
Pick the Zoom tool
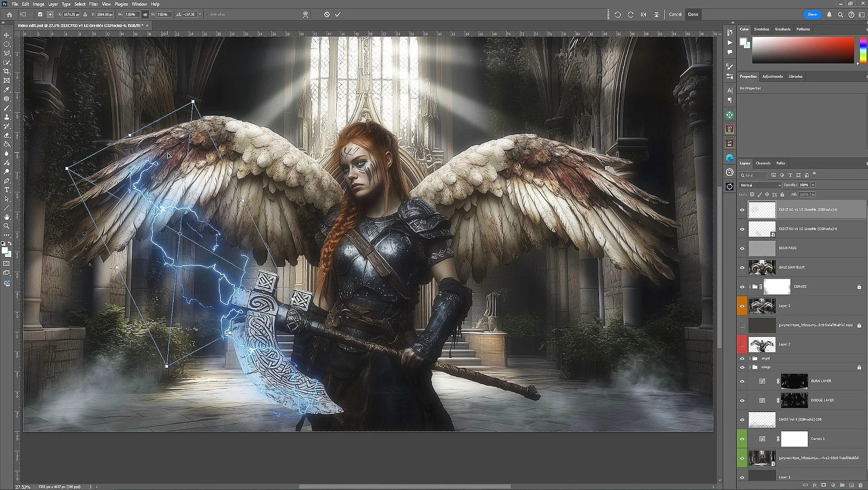(7, 226)
